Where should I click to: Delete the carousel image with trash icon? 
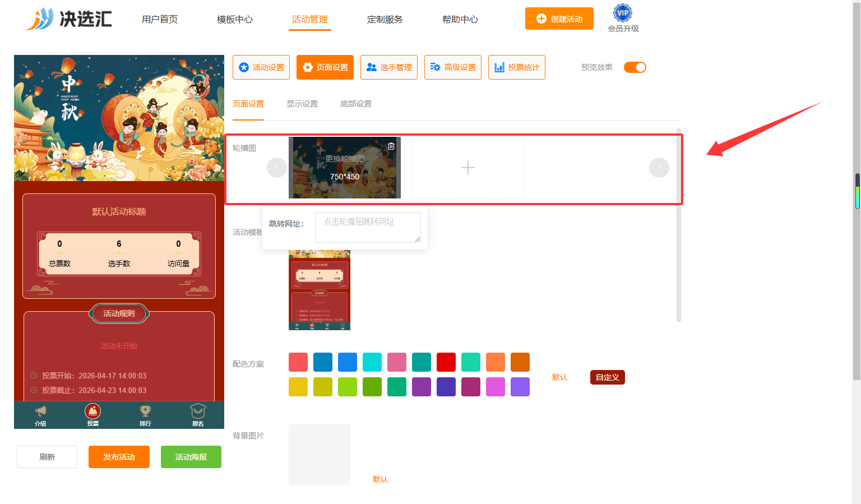pyautogui.click(x=391, y=146)
